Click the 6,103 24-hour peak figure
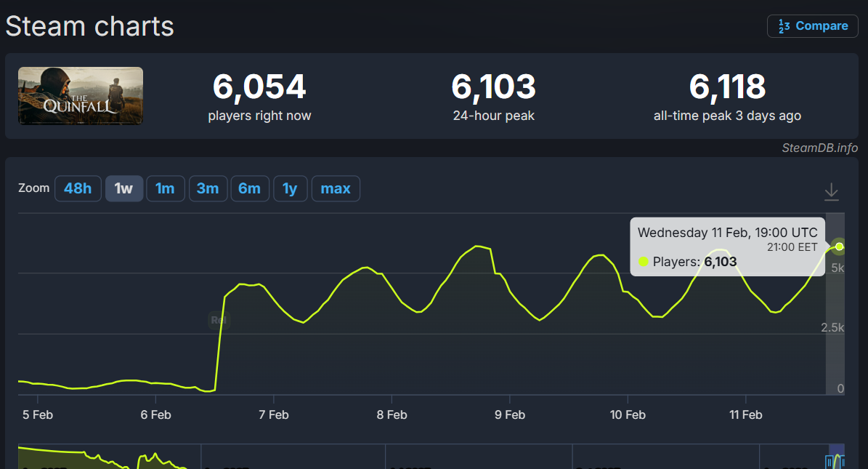The height and width of the screenshot is (469, 868). (x=493, y=87)
